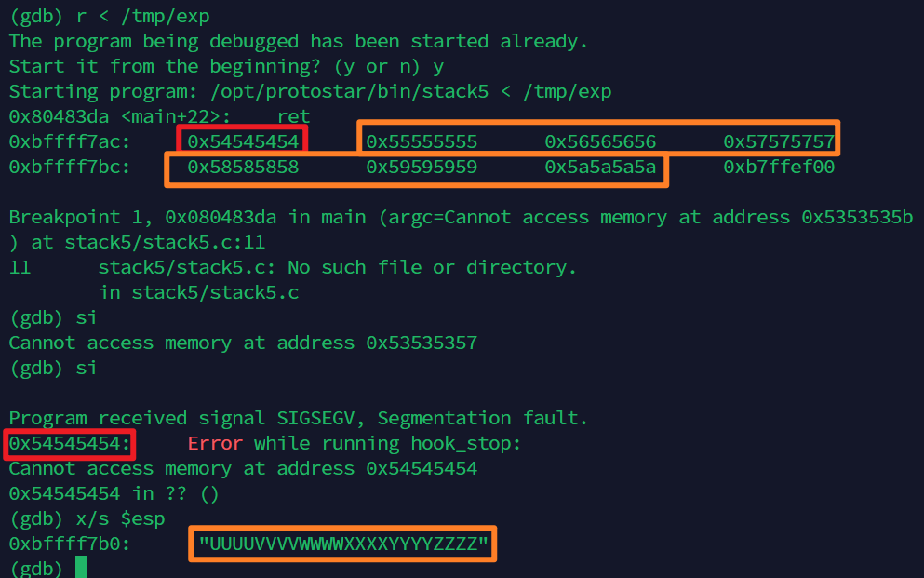Click the SIGSEGV segmentation fault message
924x578 pixels.
pyautogui.click(x=298, y=418)
